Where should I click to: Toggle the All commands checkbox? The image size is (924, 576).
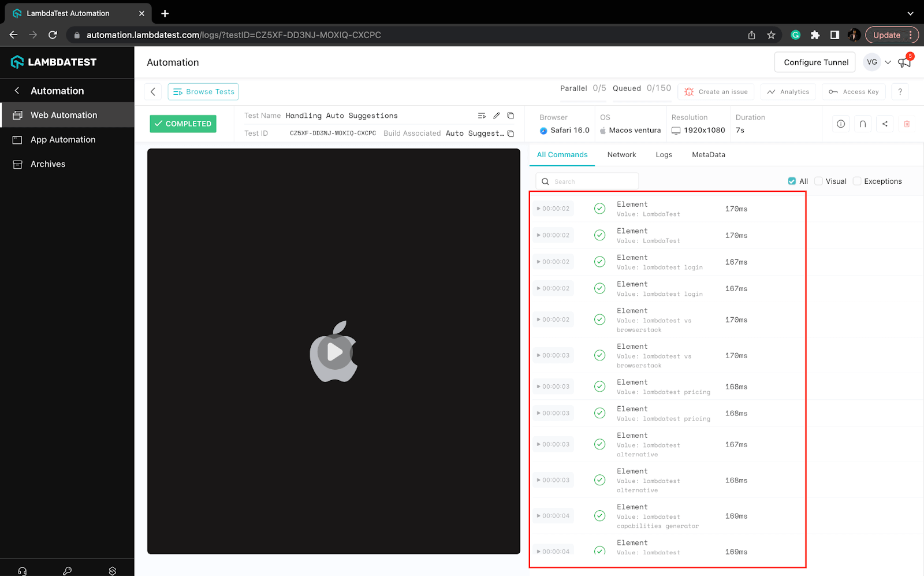[792, 181]
